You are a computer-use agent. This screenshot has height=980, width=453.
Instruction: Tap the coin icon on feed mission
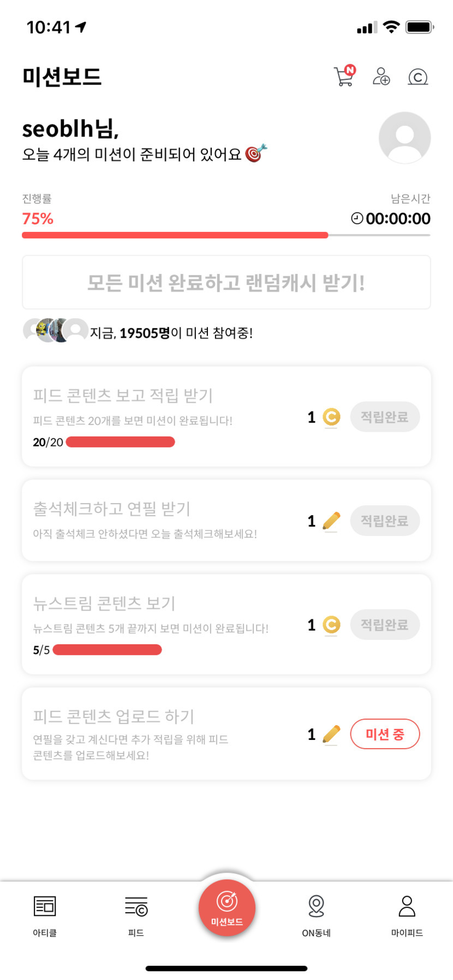pyautogui.click(x=331, y=417)
